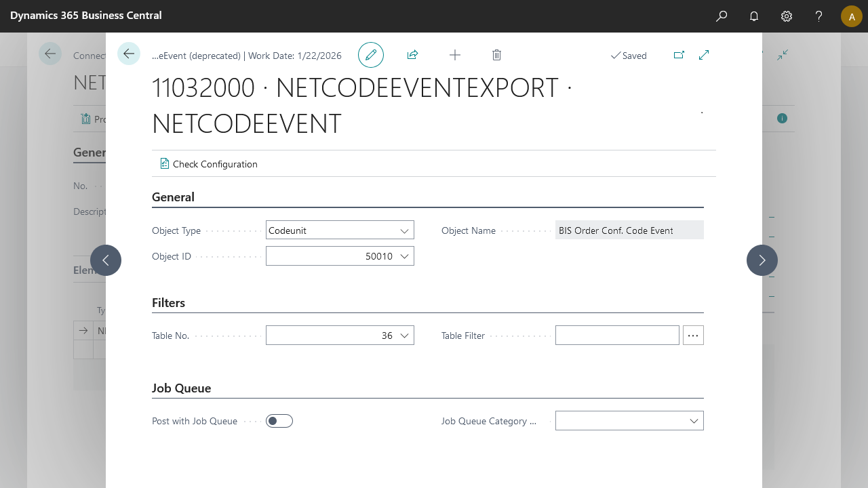Collapse the Filters section header
The height and width of the screenshot is (488, 868).
(x=168, y=303)
